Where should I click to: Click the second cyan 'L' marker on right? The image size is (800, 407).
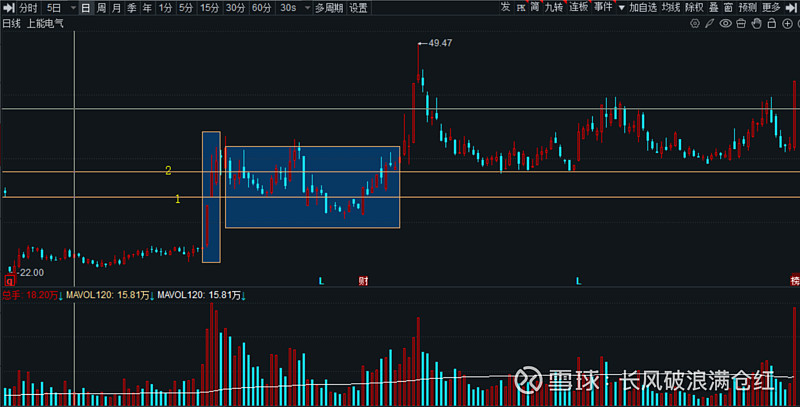point(578,281)
